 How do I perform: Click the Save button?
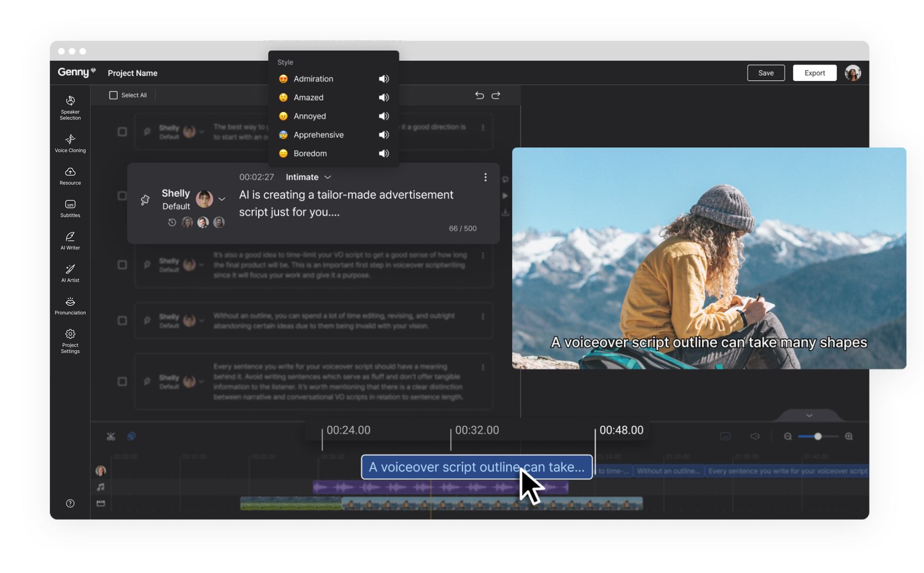[765, 73]
